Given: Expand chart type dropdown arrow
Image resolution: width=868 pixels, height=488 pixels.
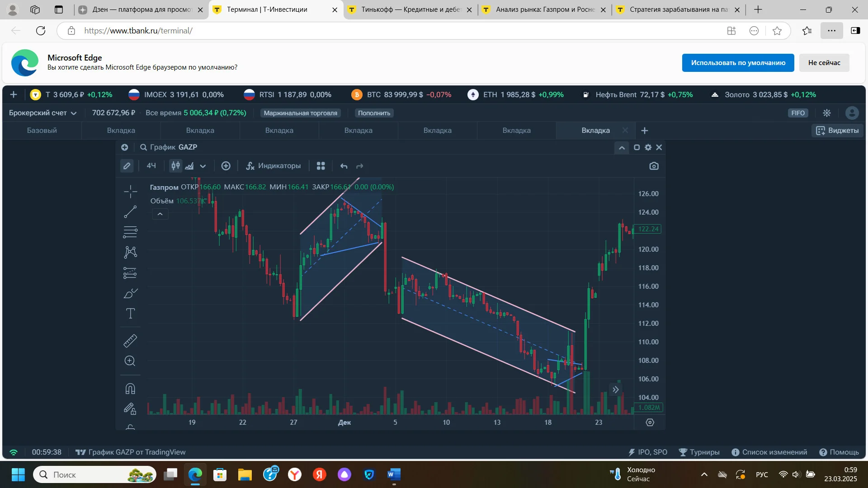Looking at the screenshot, I should [203, 166].
